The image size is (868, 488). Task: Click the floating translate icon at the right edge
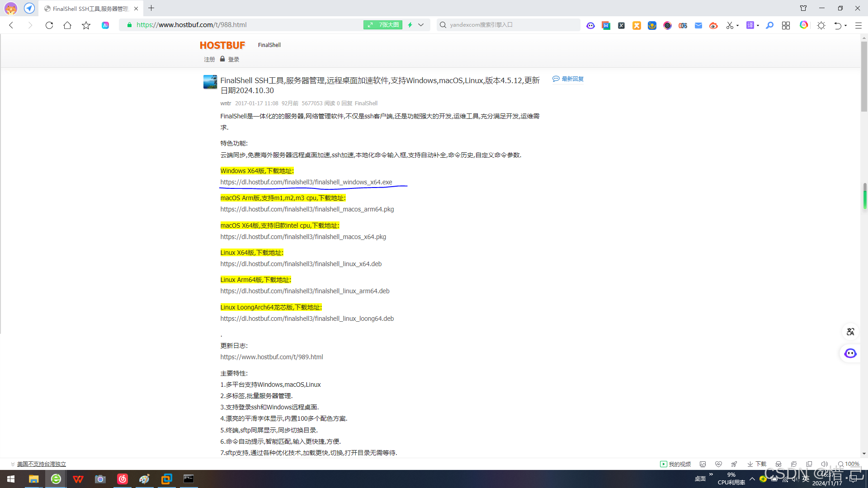pyautogui.click(x=850, y=332)
